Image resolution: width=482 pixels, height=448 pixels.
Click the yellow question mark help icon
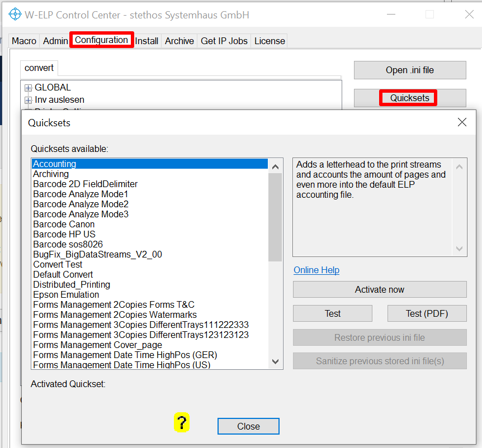coord(182,423)
